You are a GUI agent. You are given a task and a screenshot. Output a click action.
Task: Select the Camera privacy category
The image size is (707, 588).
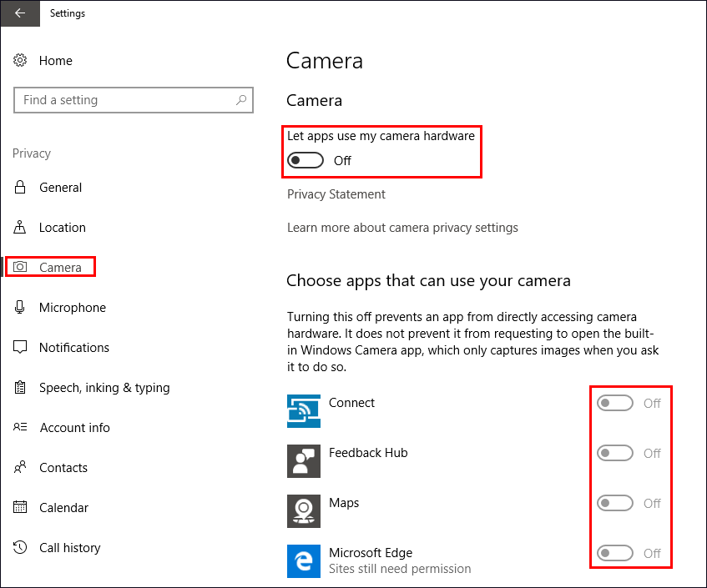pos(60,268)
